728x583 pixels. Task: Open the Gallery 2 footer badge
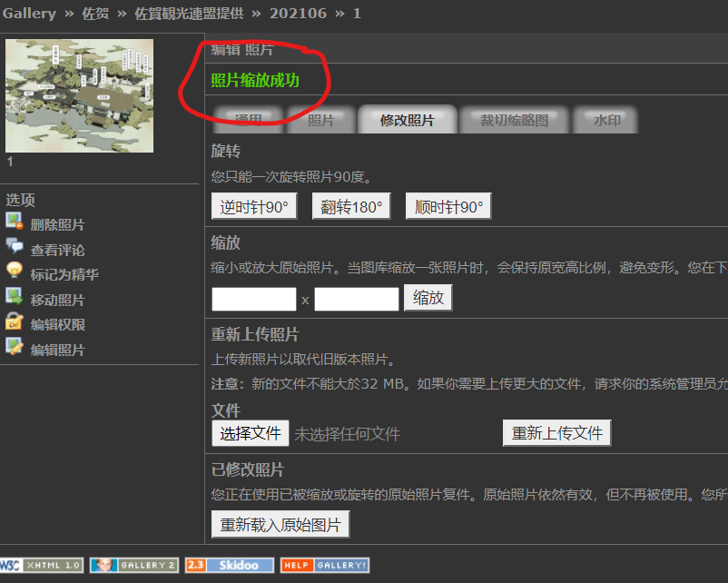(x=134, y=565)
